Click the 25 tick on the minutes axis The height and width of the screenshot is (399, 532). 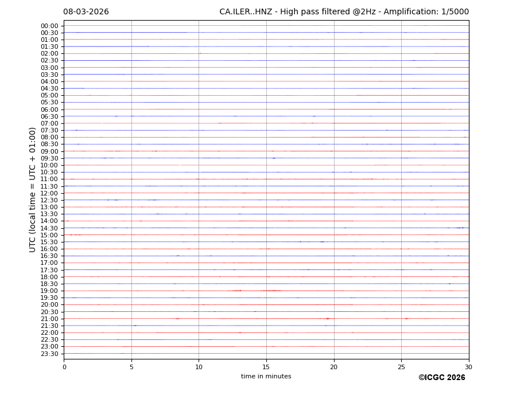tap(401, 367)
